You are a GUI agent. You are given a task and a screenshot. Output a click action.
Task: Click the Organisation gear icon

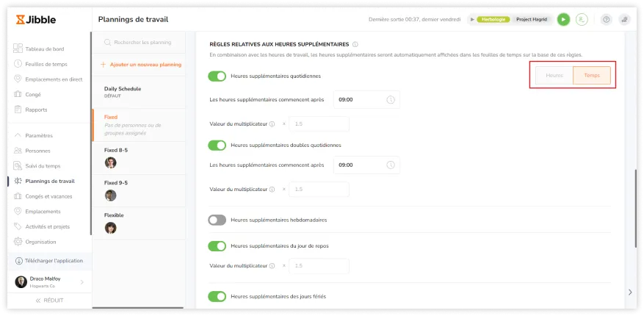click(18, 242)
